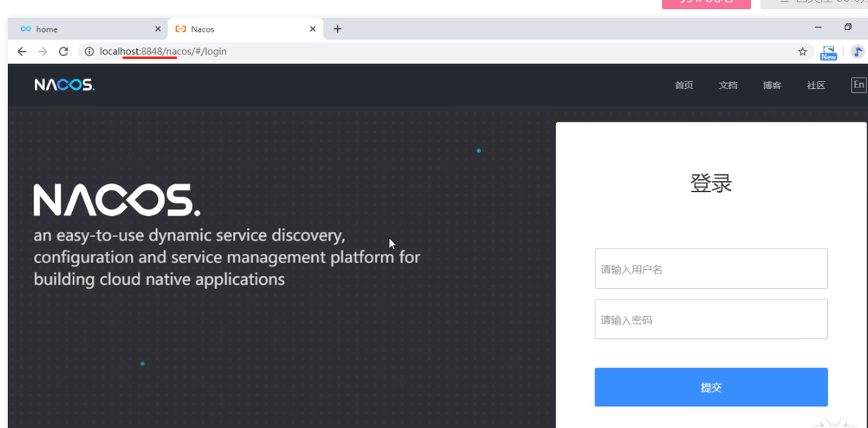Switch to the home tab
This screenshot has height=428, width=868.
[x=88, y=29]
